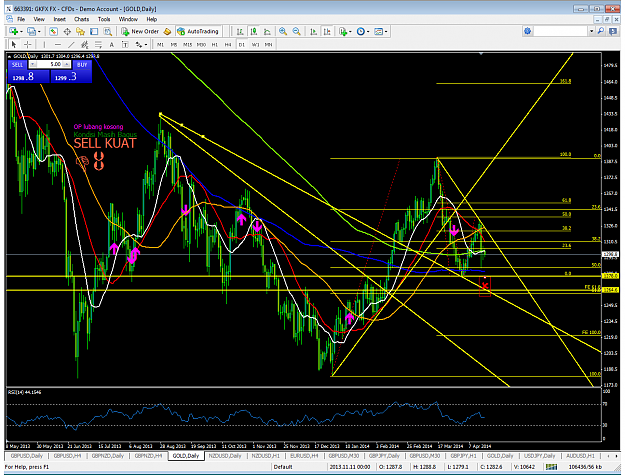Switch to the USDJPY,Daily chart tab
The image size is (625, 475).
click(539, 456)
